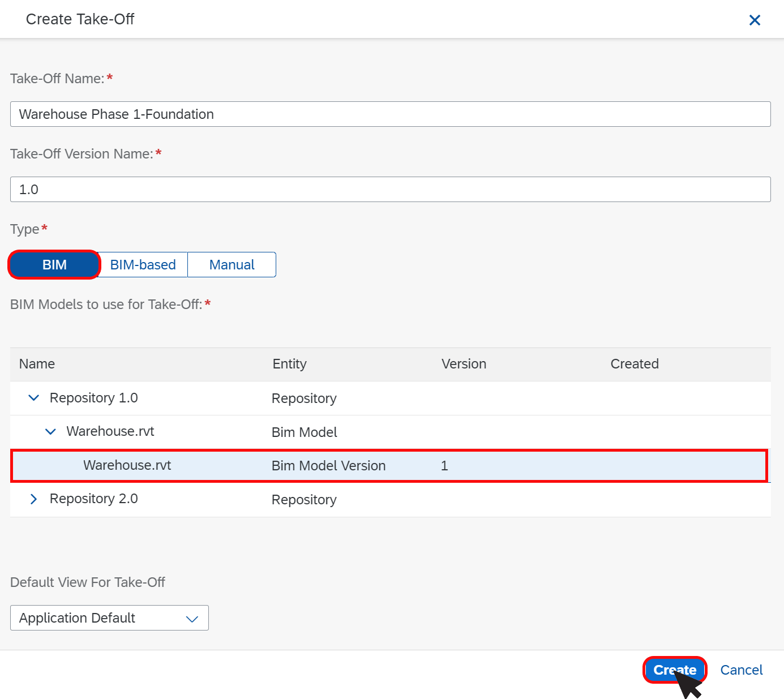
Task: Select the Repository 1.0 row label
Action: coord(94,398)
